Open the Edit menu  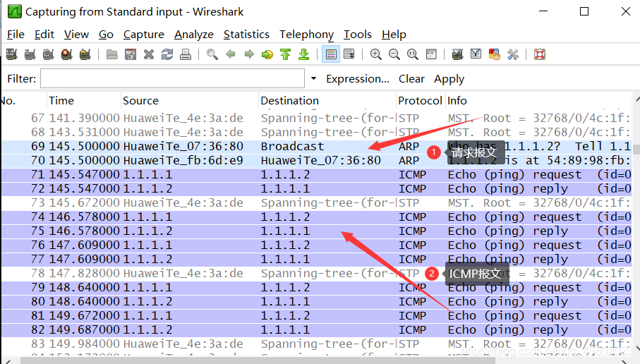pyautogui.click(x=44, y=35)
